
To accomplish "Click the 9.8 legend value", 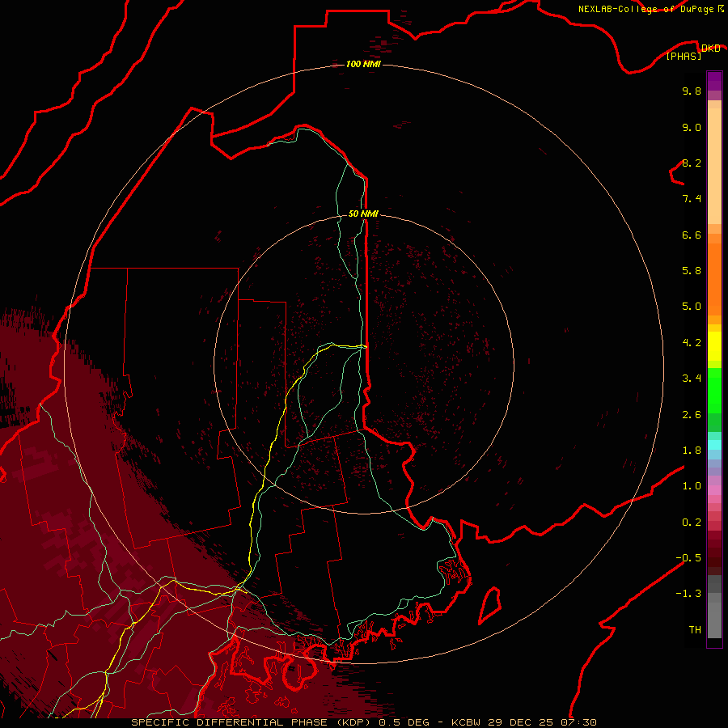I will coord(692,91).
